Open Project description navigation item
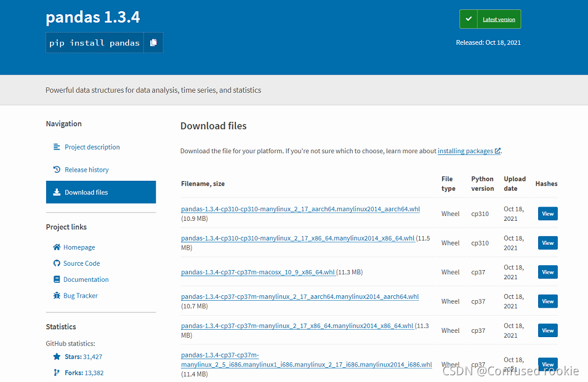The height and width of the screenshot is (382, 588). (92, 147)
